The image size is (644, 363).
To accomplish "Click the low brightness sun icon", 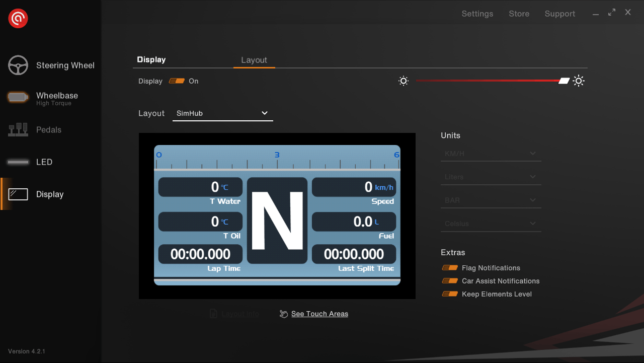I will (x=403, y=81).
